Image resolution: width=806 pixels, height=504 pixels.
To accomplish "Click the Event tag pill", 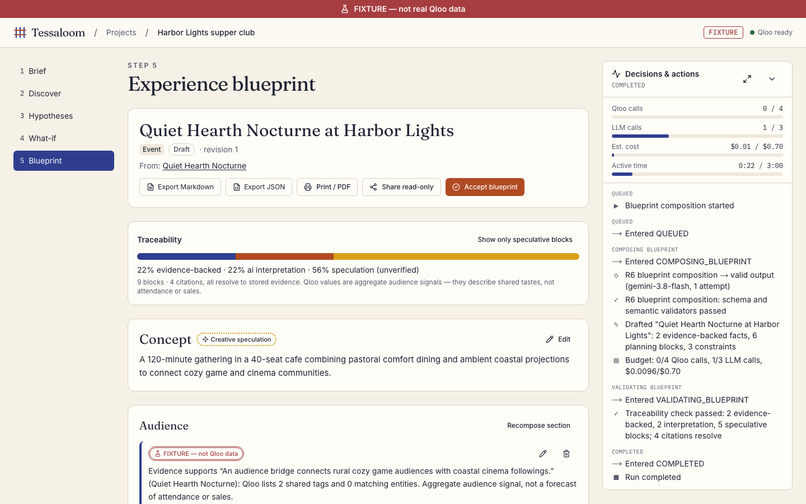I will pos(152,150).
